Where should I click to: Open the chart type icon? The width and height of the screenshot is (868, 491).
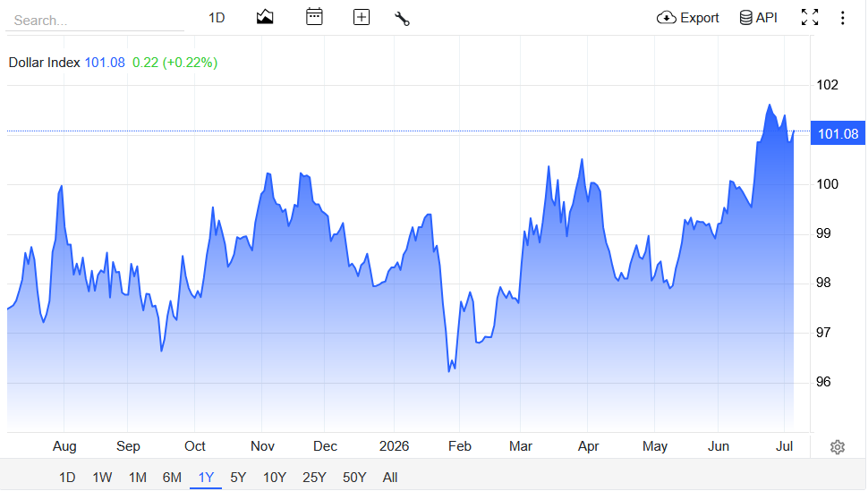[265, 17]
